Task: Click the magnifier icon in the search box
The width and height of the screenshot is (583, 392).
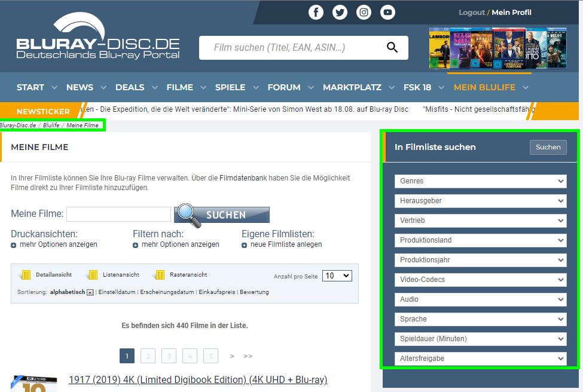Action: click(392, 47)
